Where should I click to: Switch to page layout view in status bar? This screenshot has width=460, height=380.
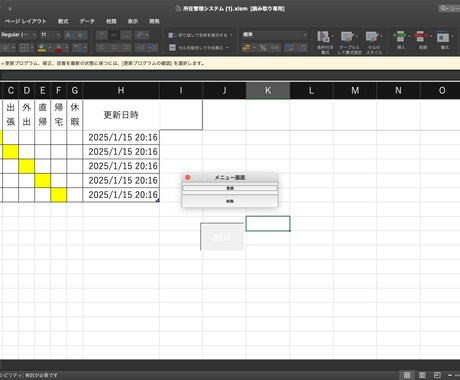click(x=422, y=375)
